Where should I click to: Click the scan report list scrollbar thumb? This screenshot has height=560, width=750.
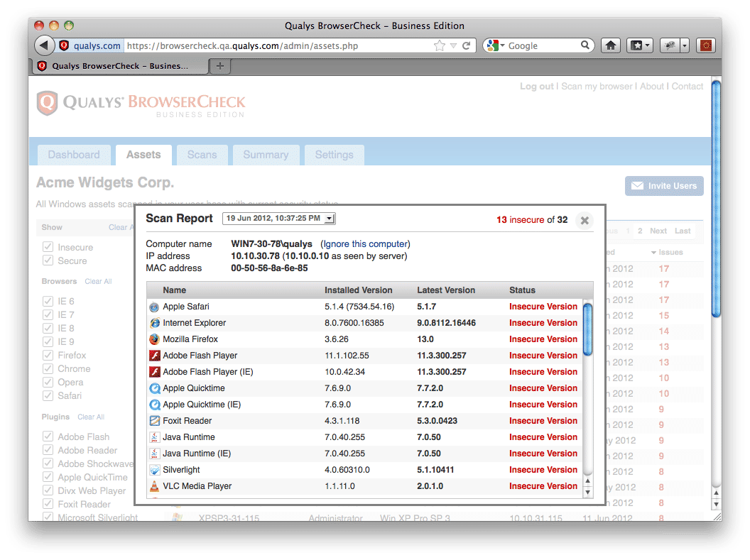click(588, 329)
